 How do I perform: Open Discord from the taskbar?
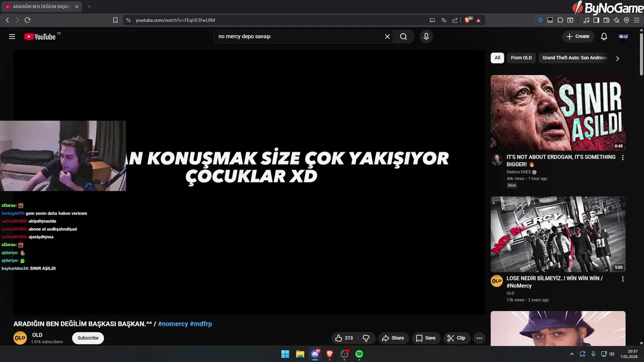[315, 354]
